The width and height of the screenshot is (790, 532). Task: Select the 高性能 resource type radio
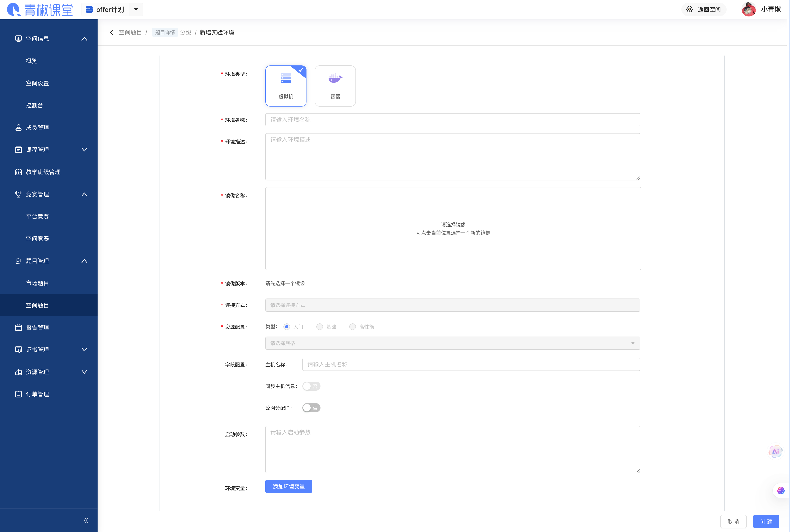coord(352,327)
